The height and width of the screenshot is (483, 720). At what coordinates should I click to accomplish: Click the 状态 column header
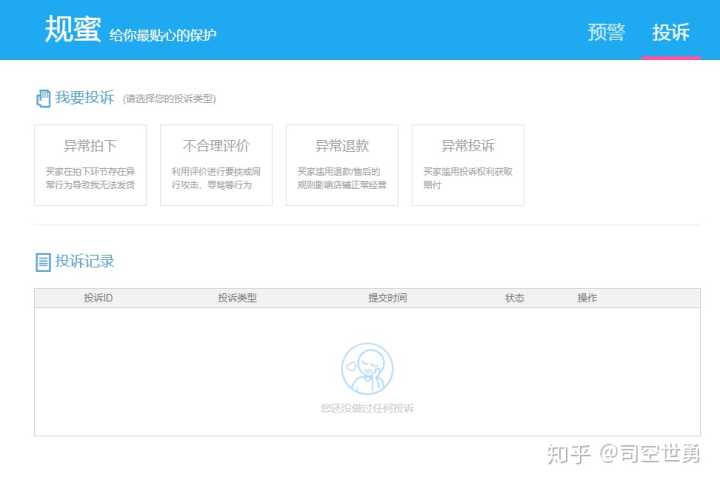514,298
